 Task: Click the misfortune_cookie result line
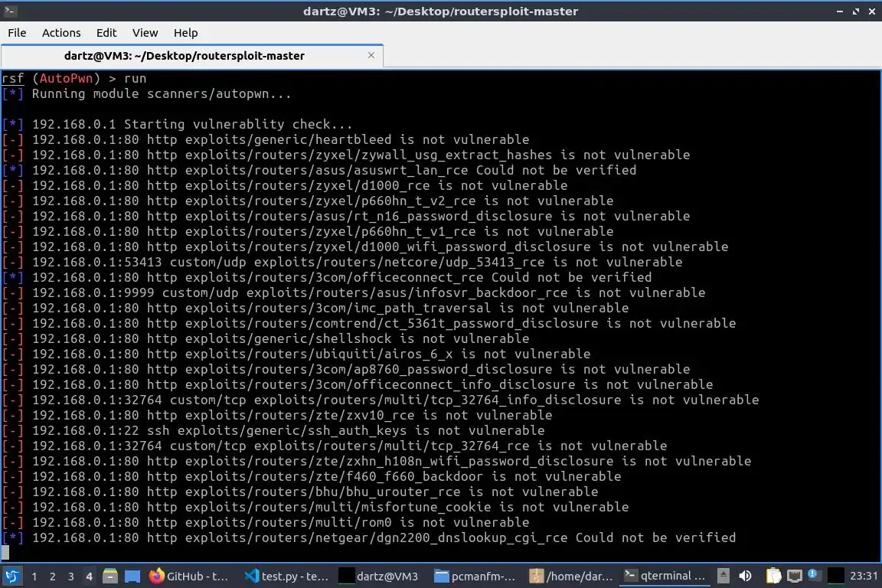pyautogui.click(x=315, y=507)
